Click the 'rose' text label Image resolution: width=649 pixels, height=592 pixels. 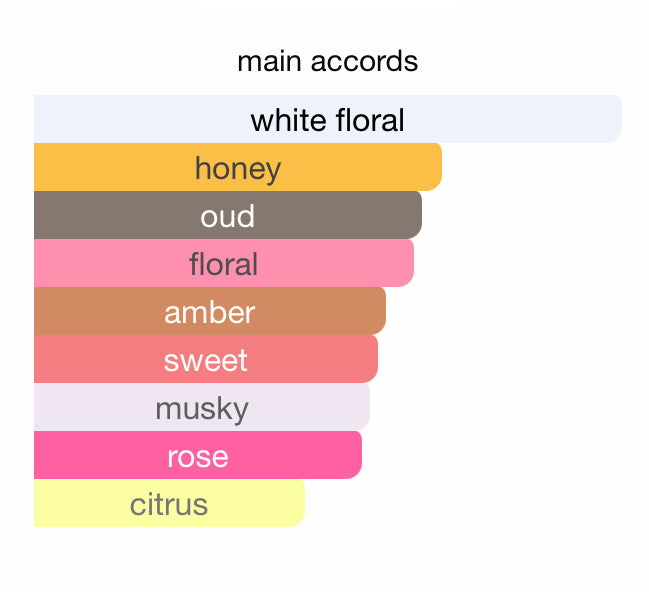tap(198, 456)
